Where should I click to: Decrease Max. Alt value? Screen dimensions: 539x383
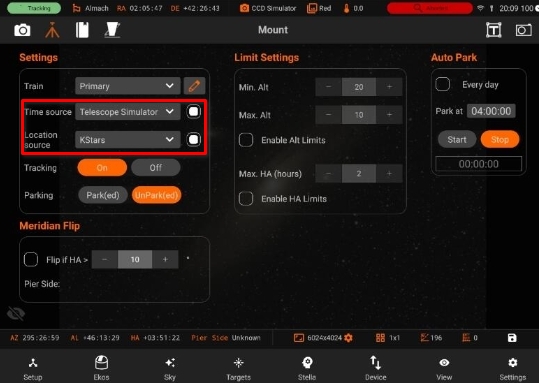[x=329, y=115]
